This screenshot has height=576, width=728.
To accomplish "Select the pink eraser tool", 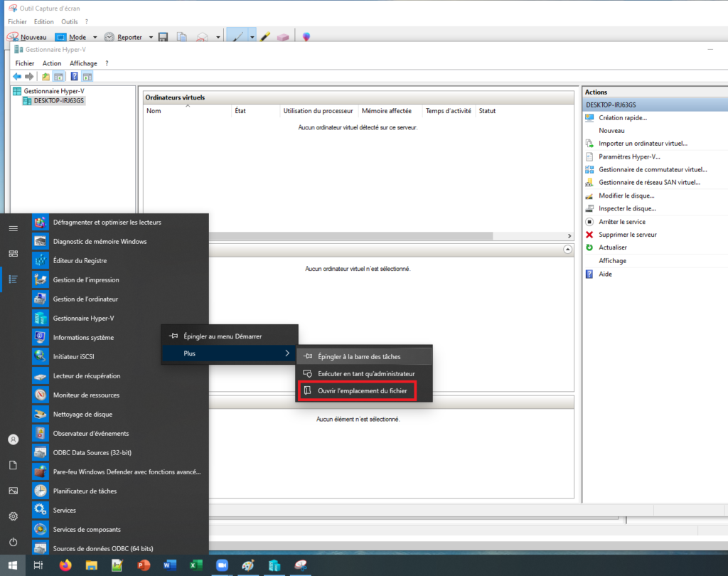I will (x=282, y=37).
